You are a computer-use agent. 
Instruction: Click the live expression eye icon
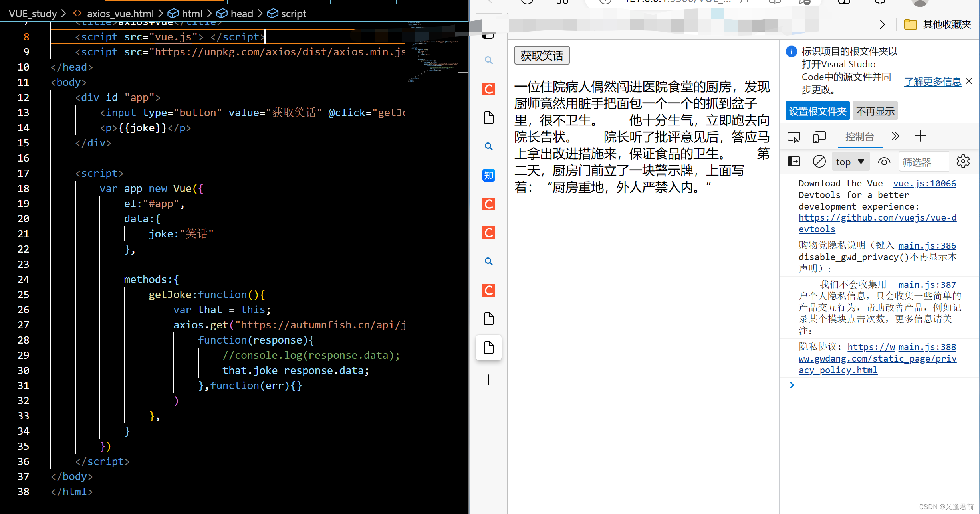(884, 162)
